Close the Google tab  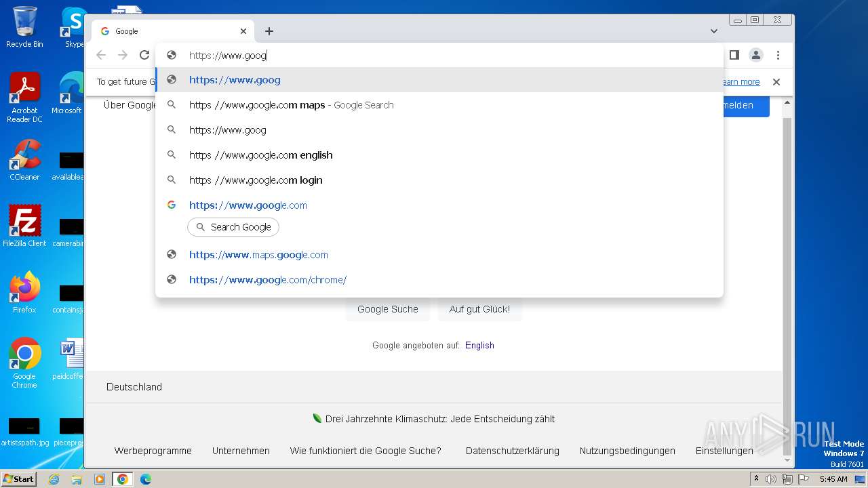[243, 31]
